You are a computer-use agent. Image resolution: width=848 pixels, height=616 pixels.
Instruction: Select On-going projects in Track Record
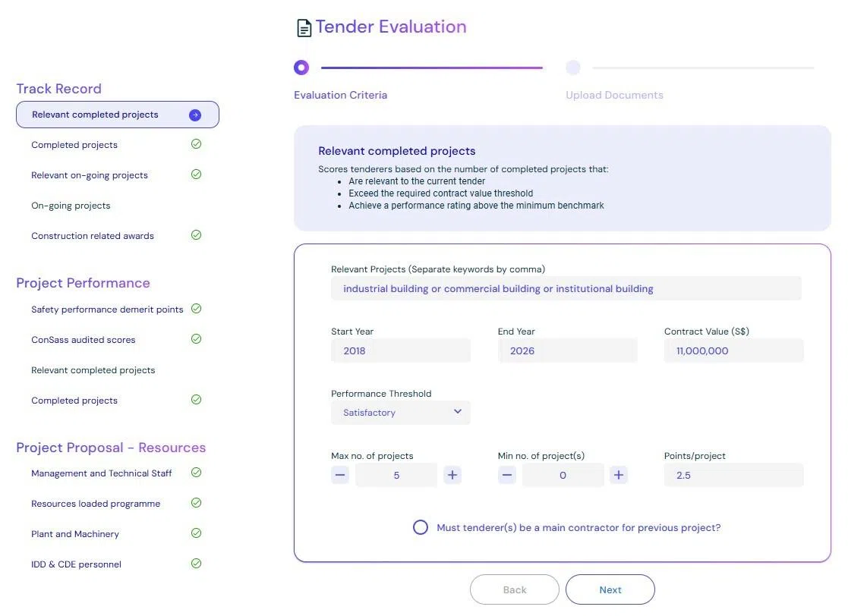(x=71, y=206)
